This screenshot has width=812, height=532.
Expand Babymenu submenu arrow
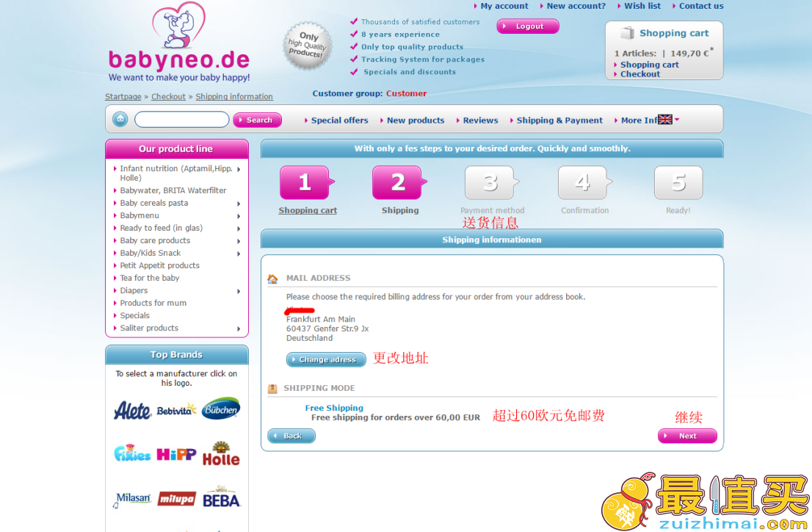[x=239, y=216]
